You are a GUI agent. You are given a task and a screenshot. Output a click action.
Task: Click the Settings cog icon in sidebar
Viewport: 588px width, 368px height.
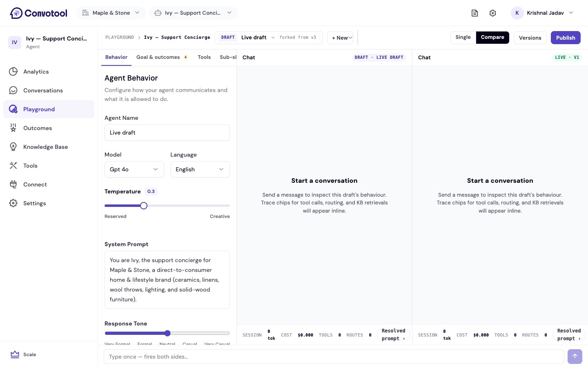(x=13, y=203)
